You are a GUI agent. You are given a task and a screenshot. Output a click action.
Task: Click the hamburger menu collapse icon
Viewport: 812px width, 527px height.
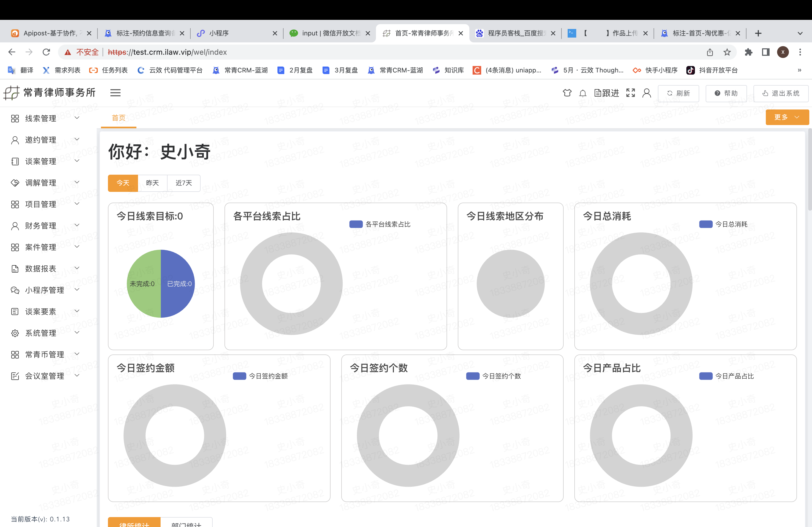pos(115,93)
